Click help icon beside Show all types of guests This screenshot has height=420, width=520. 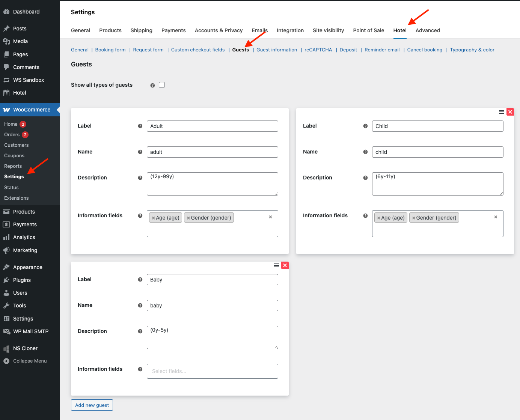(x=152, y=85)
